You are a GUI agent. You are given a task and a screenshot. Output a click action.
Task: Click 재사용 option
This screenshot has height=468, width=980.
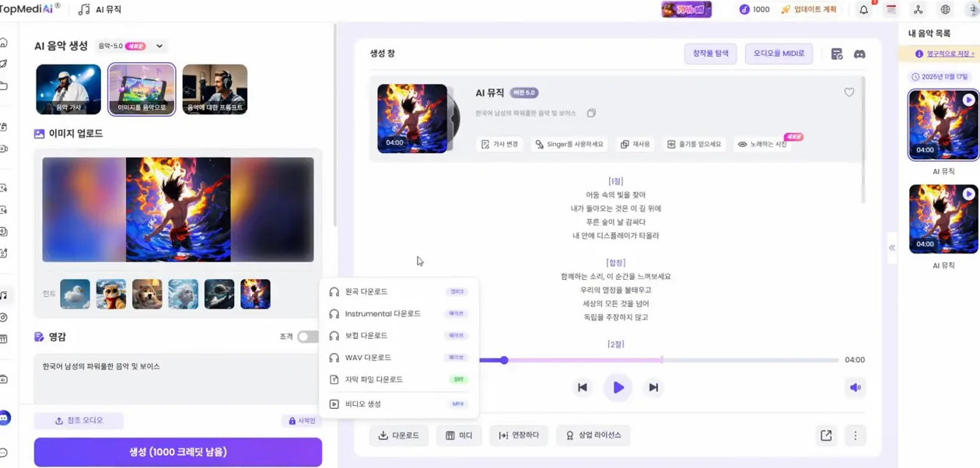635,145
